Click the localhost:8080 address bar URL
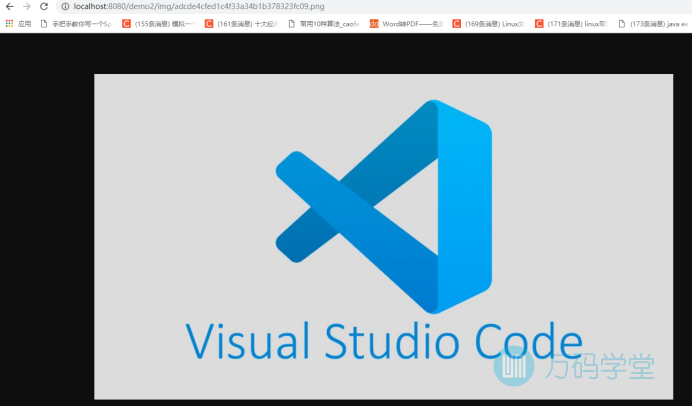 [x=199, y=7]
